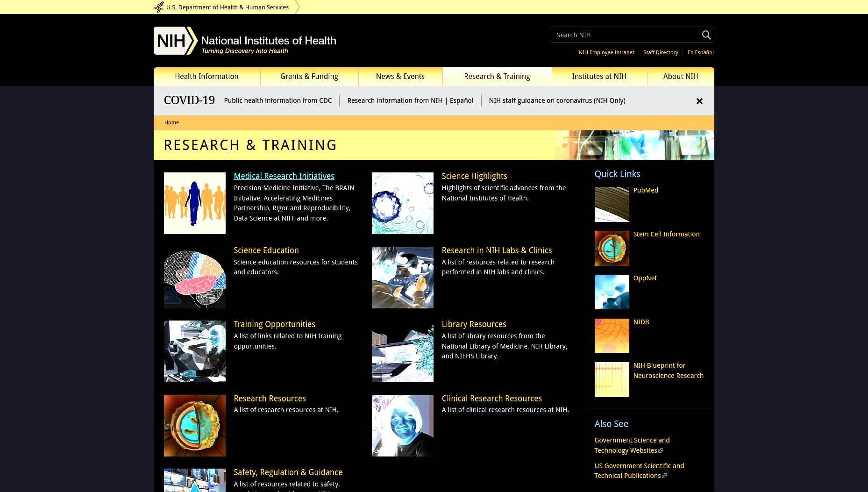Open Medical Research Initiatives thumbnail image
This screenshot has width=868, height=492.
(x=194, y=203)
